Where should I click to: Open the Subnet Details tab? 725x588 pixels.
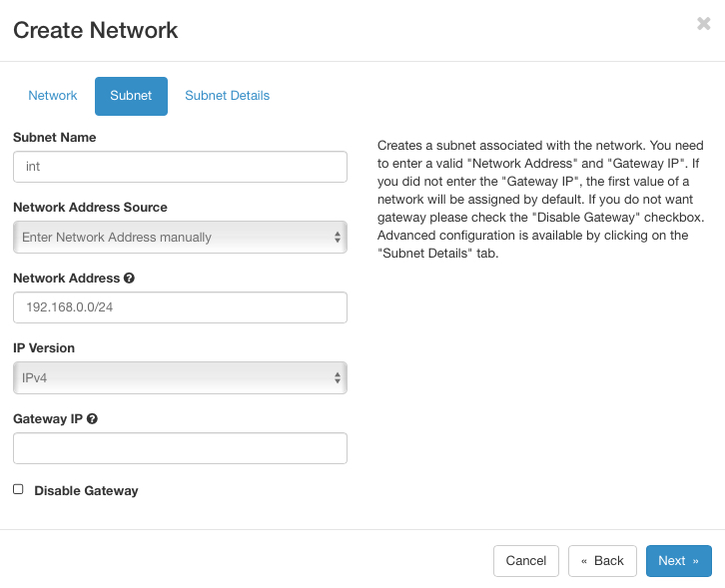227,96
